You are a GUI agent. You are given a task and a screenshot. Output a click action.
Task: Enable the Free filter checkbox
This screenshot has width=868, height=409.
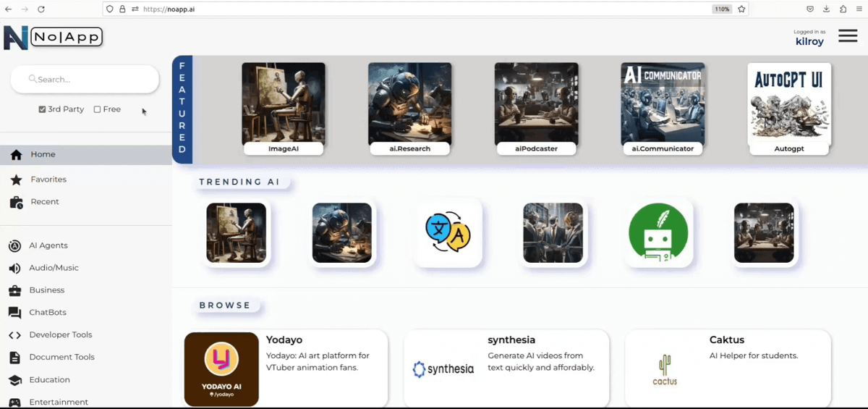98,109
